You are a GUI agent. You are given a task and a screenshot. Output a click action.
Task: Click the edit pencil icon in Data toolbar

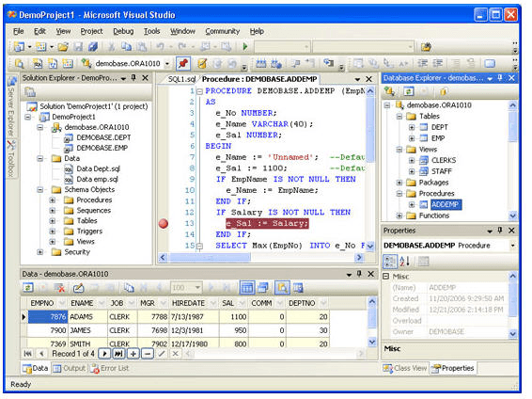coord(78,288)
